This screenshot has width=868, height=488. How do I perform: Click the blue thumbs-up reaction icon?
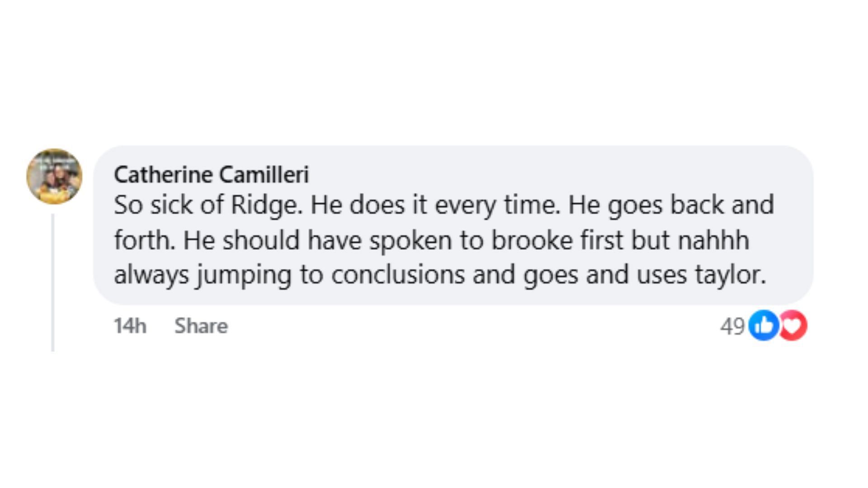click(x=763, y=325)
